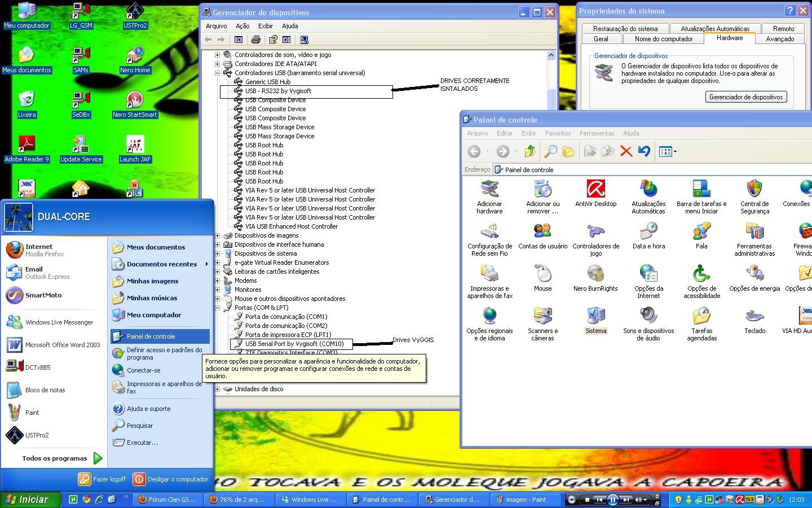
Task: Skip to next track in taskbar player
Action: (626, 500)
